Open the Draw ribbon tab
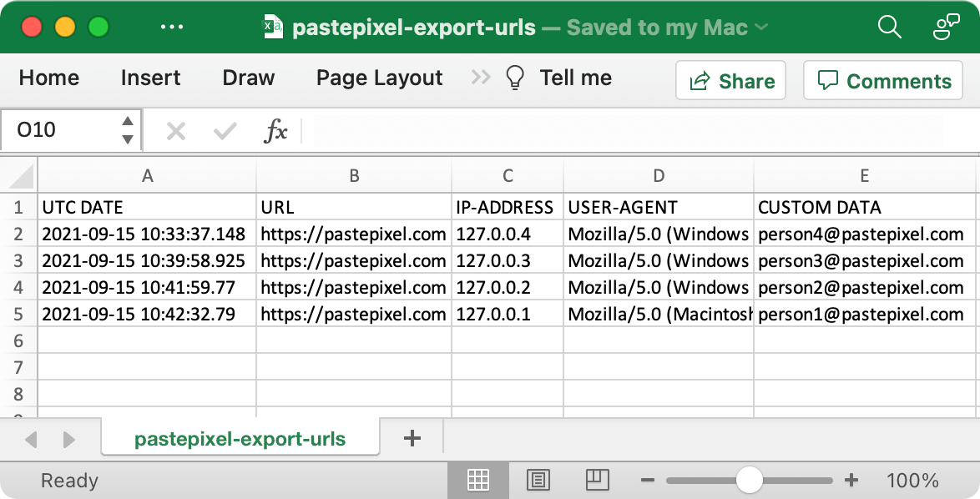 tap(249, 78)
